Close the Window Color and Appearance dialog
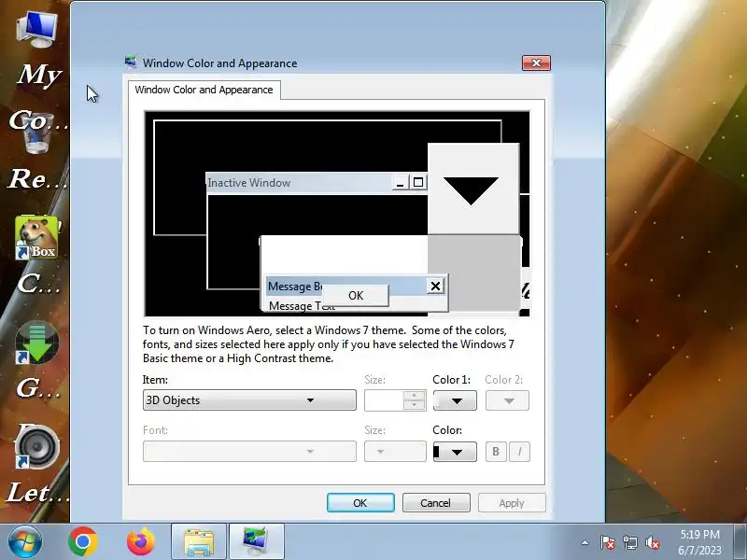Screen dimensions: 747x560 (536, 63)
